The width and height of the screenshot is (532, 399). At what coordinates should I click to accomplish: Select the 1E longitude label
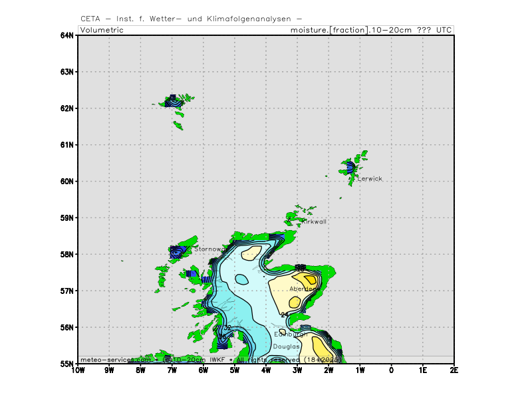point(423,370)
